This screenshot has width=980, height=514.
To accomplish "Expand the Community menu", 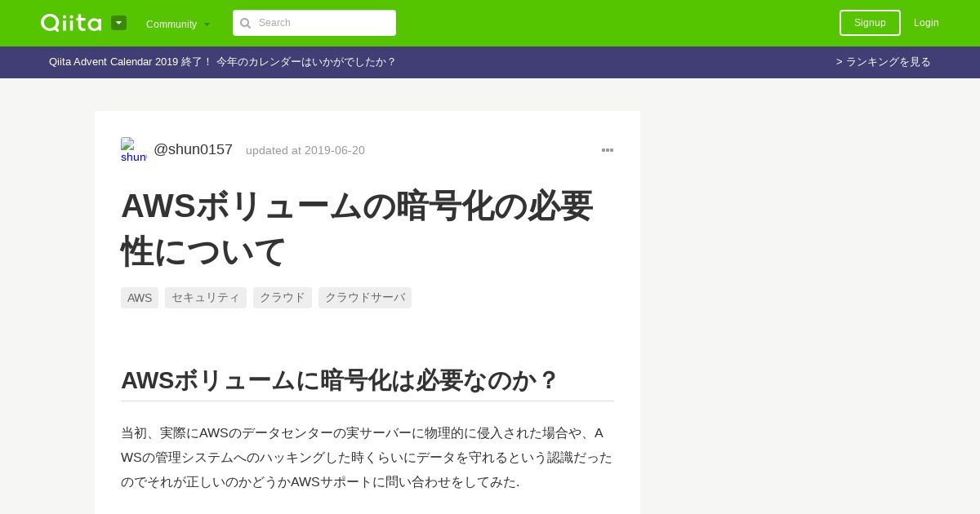I will pyautogui.click(x=178, y=24).
